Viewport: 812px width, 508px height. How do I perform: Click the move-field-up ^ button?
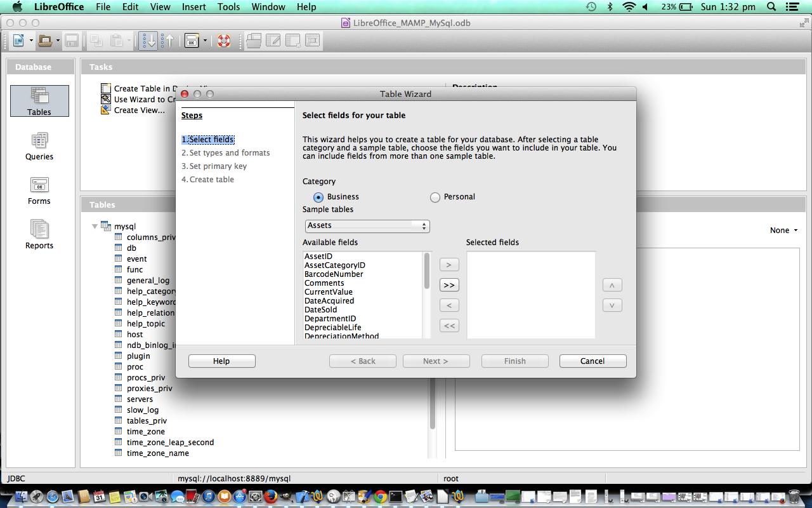(x=612, y=285)
